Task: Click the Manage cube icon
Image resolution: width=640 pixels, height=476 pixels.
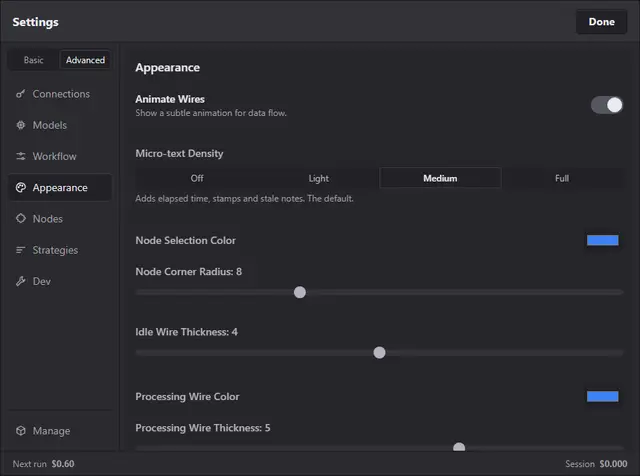Action: pos(20,431)
